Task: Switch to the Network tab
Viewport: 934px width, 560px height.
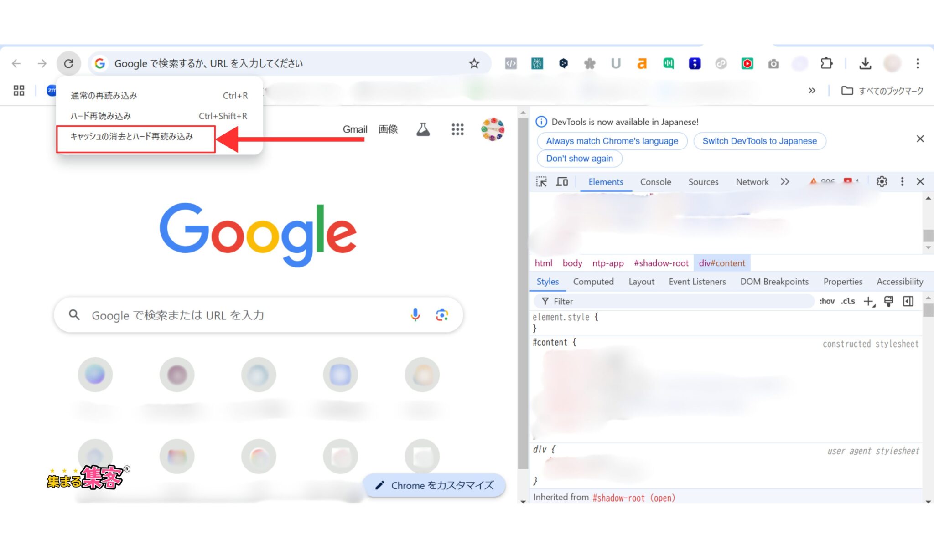Action: point(752,182)
